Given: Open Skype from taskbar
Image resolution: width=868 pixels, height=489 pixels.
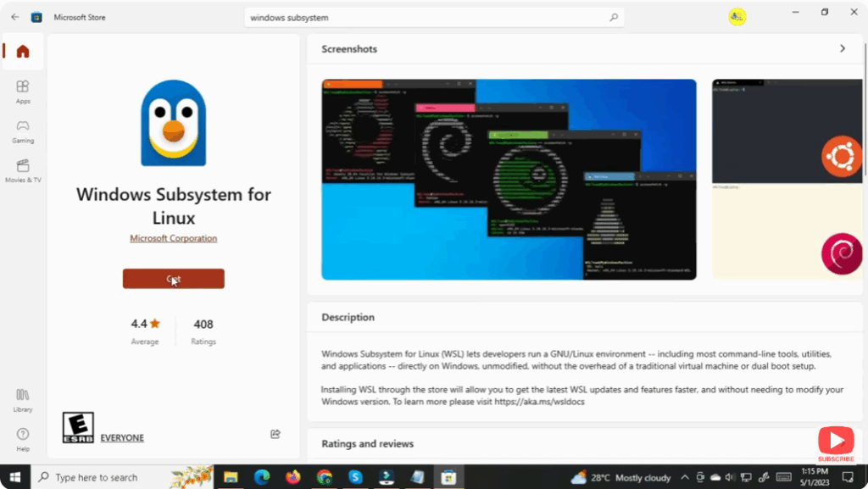Looking at the screenshot, I should click(x=355, y=477).
